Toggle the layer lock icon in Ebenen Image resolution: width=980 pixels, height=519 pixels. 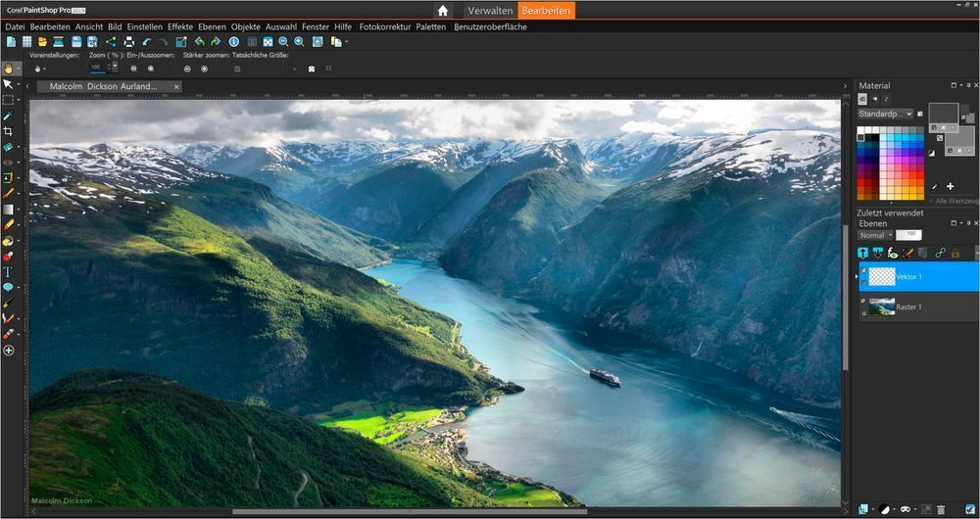(x=955, y=253)
